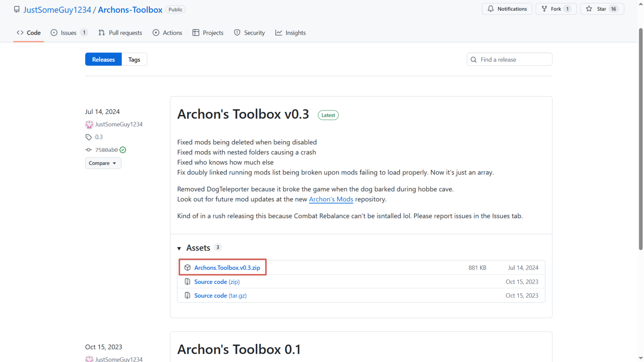
Task: Open the Security tab
Action: [x=249, y=33]
